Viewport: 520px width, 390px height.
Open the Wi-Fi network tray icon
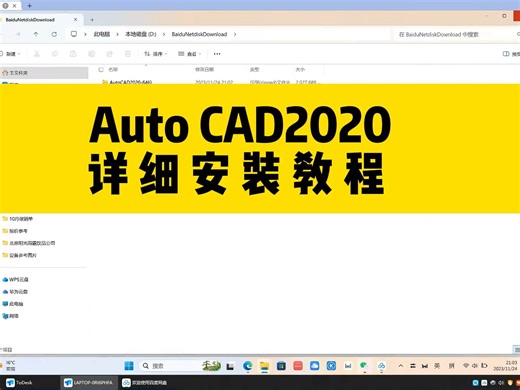point(466,366)
